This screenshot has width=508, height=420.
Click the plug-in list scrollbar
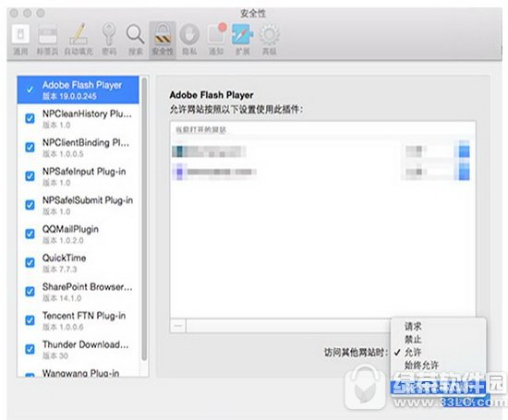pyautogui.click(x=144, y=219)
